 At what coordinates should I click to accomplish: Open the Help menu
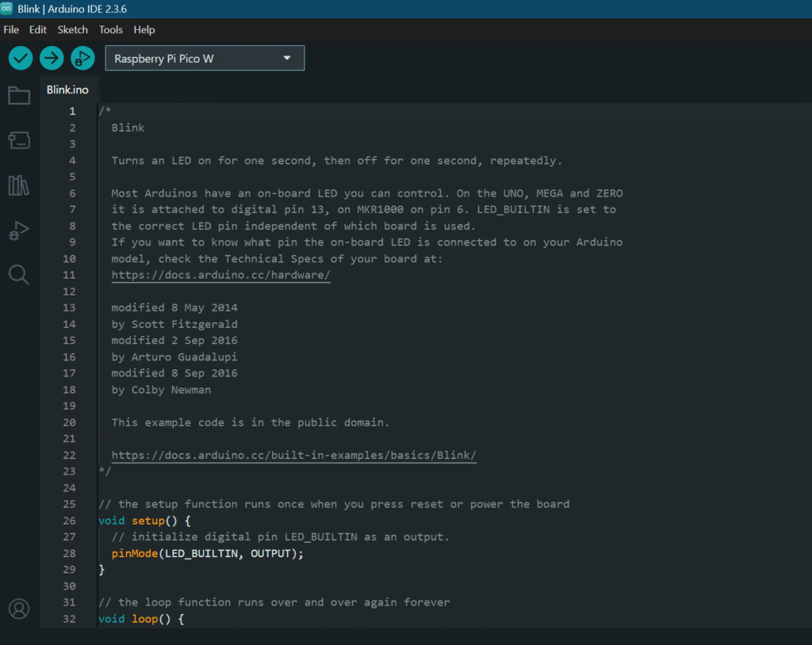[144, 30]
